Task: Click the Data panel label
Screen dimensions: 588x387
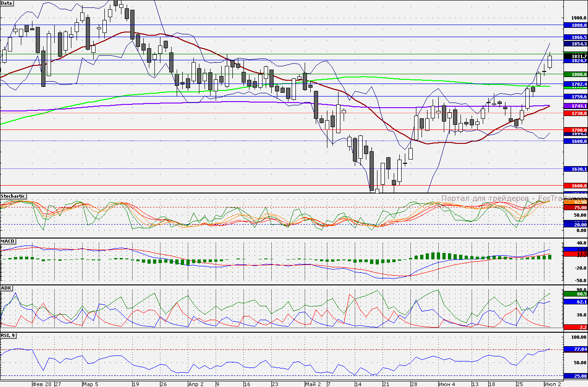Action: 7,3
